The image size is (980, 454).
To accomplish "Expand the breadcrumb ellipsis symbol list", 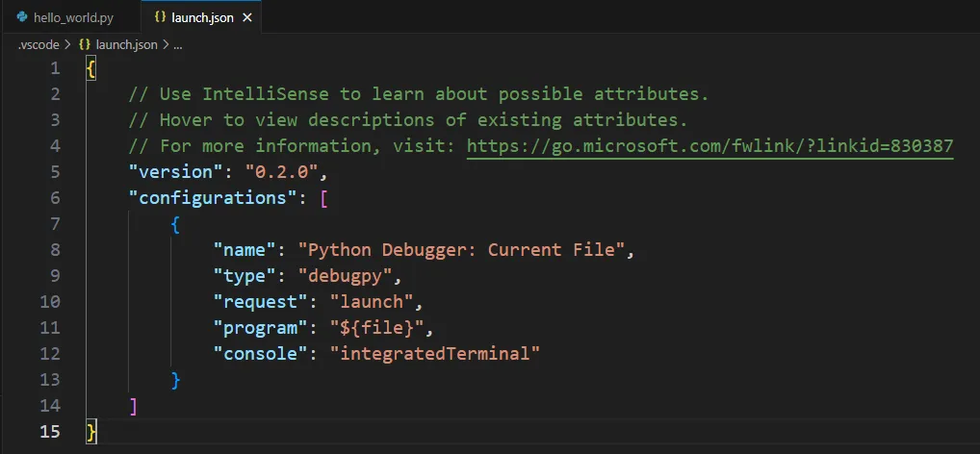I will [x=177, y=45].
